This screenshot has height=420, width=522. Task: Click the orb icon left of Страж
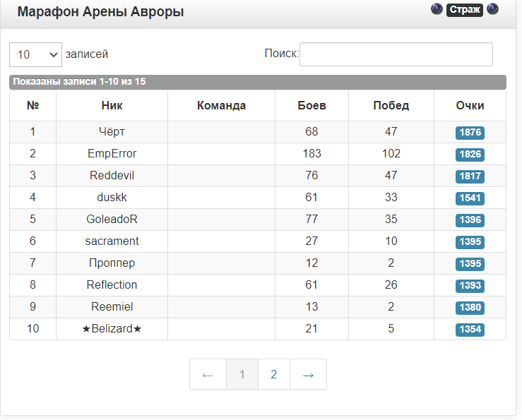437,9
